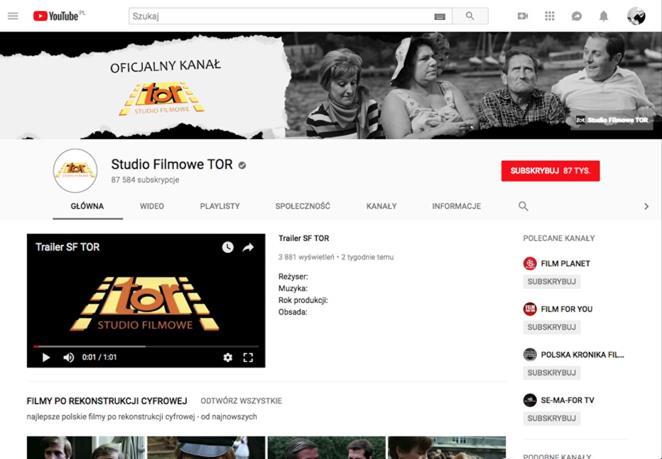The width and height of the screenshot is (662, 459).
Task: Toggle fullscreen on the player
Action: tap(248, 358)
